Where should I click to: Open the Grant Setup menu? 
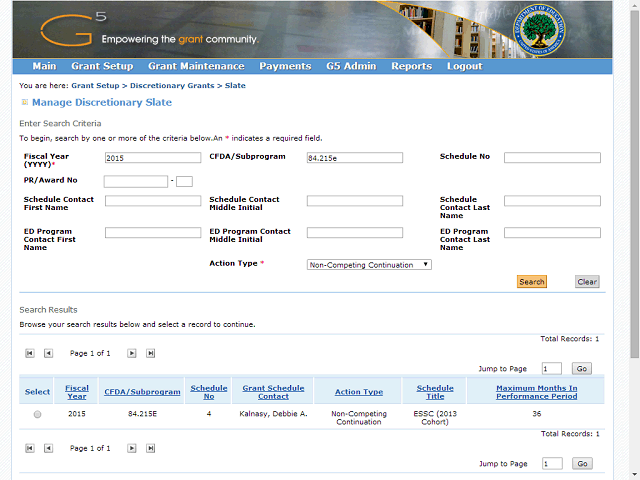click(102, 66)
